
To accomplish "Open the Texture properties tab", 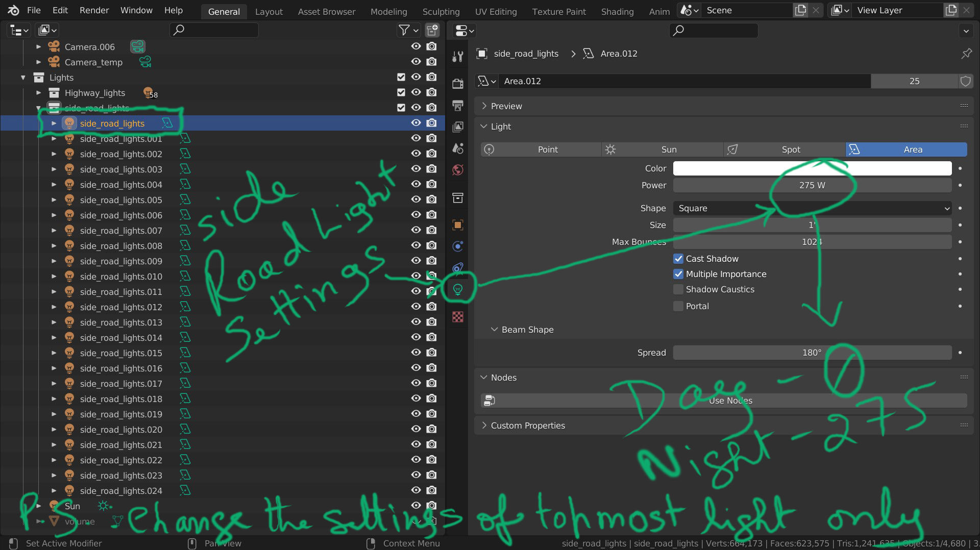I will pyautogui.click(x=458, y=317).
